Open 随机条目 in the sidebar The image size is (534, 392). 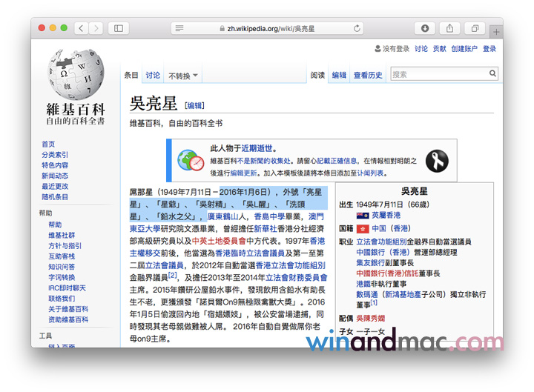point(55,197)
